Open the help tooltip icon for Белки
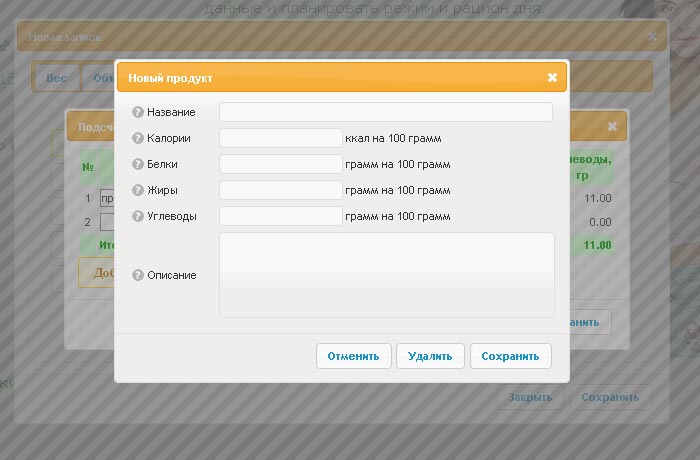 click(x=138, y=164)
